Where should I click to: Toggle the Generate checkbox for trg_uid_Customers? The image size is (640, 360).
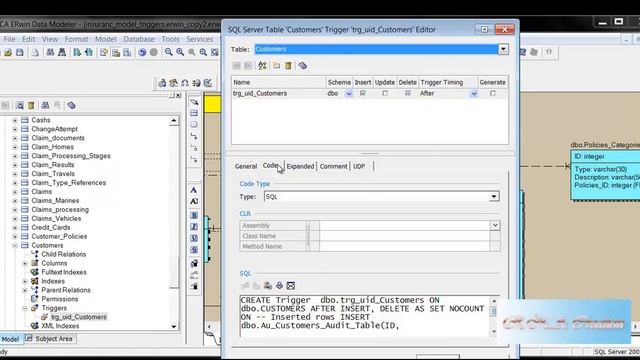493,93
